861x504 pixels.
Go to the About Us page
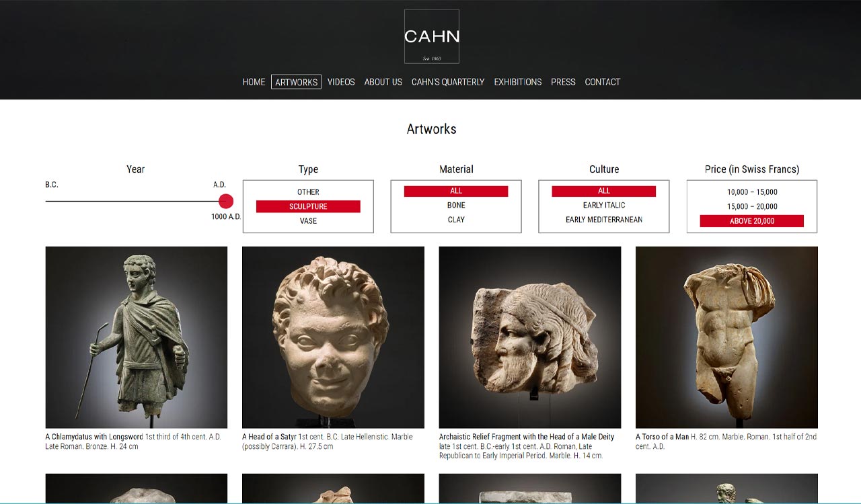point(383,82)
